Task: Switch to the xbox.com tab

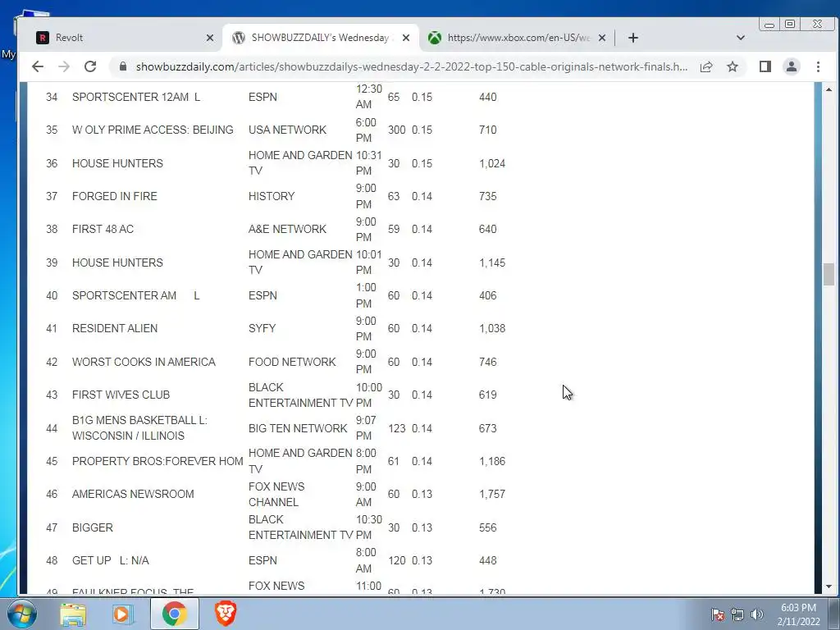Action: pos(518,38)
